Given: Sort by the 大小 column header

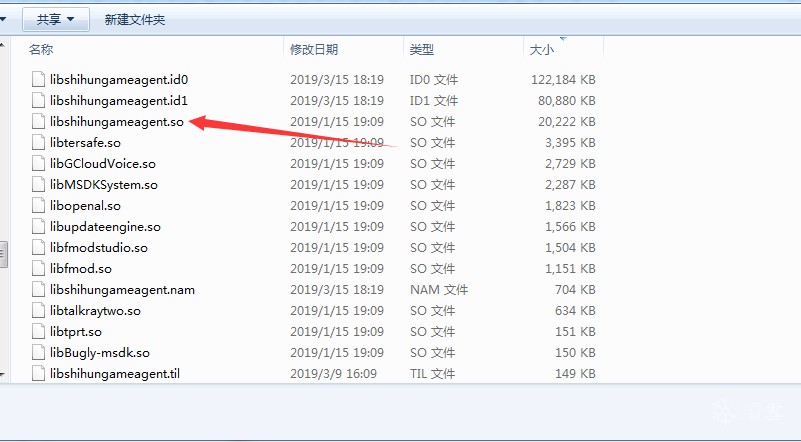Looking at the screenshot, I should [x=541, y=50].
